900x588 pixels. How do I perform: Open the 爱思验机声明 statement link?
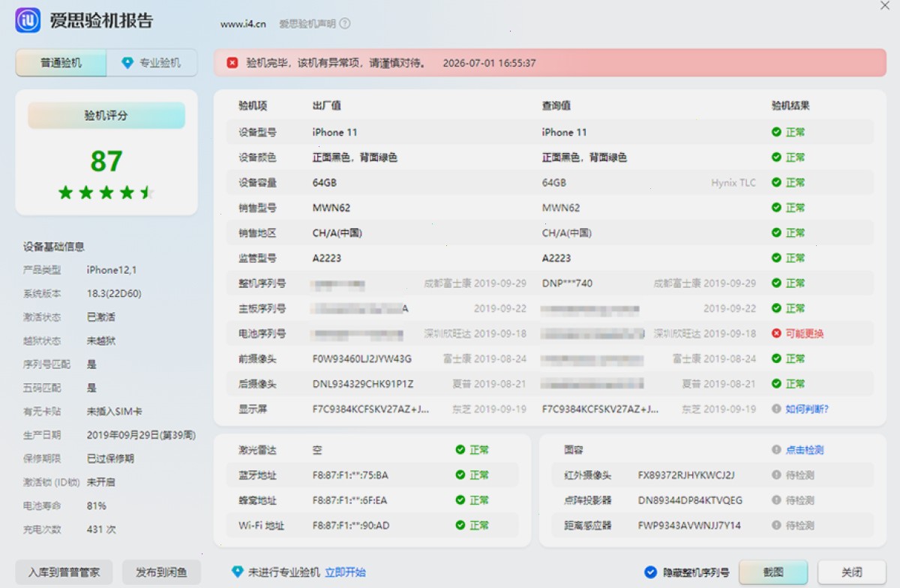point(307,23)
